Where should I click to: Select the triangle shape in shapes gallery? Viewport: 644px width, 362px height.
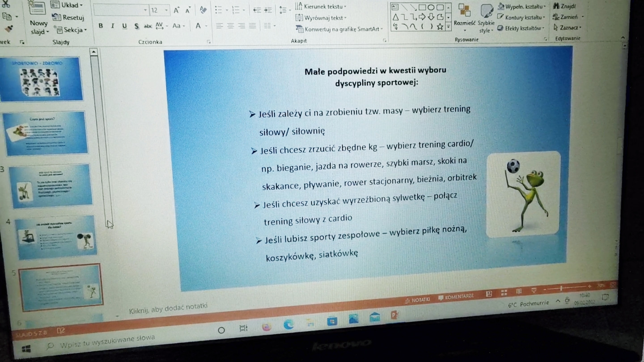pos(395,17)
